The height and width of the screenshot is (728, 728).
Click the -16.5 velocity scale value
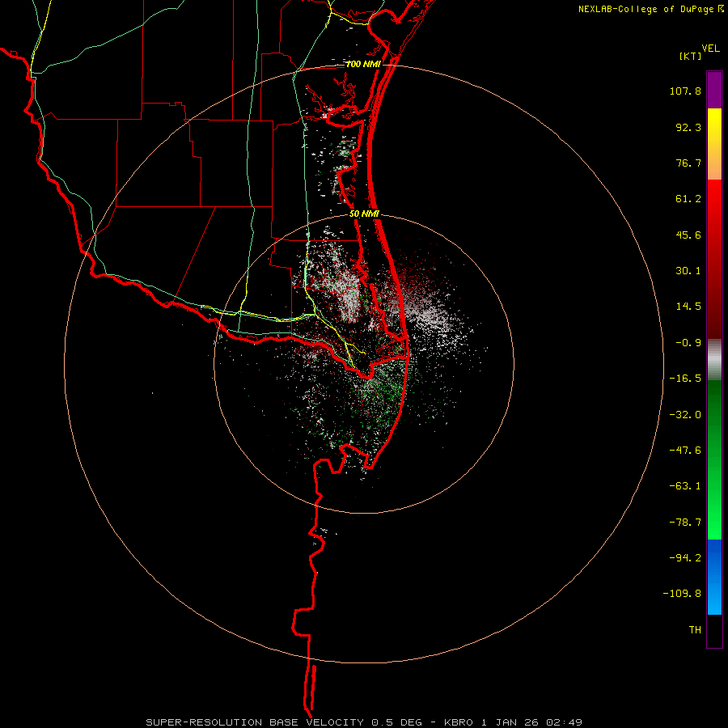click(x=685, y=379)
